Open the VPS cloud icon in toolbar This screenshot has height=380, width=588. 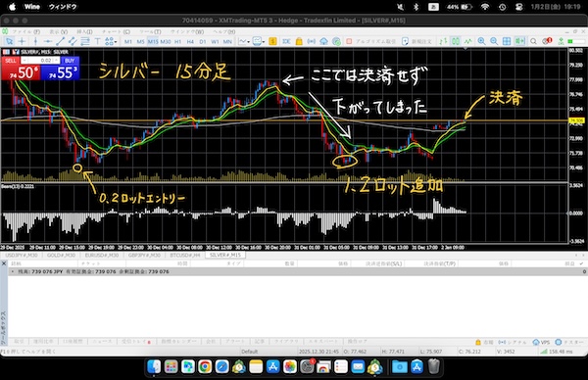pos(323,41)
